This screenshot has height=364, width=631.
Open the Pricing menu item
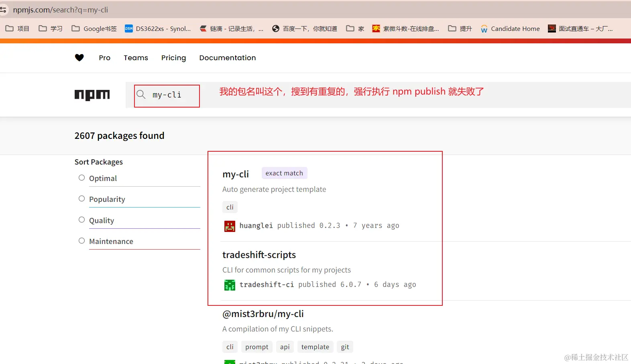(173, 58)
